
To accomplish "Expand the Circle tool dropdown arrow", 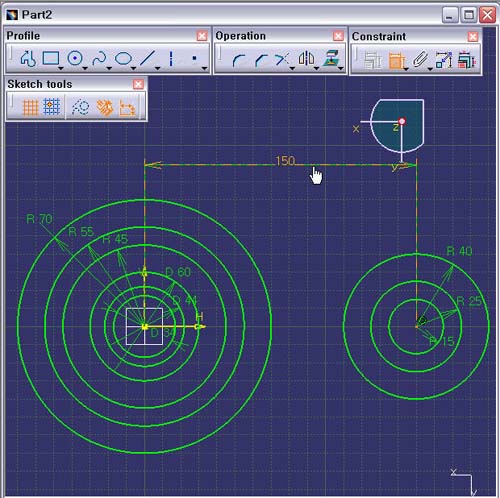I will coord(85,68).
